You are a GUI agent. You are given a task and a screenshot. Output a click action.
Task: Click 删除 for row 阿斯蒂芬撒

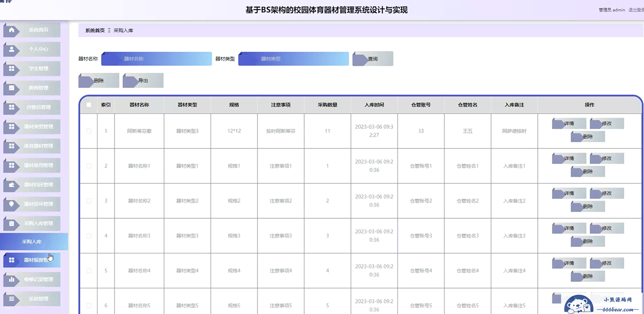point(588,137)
